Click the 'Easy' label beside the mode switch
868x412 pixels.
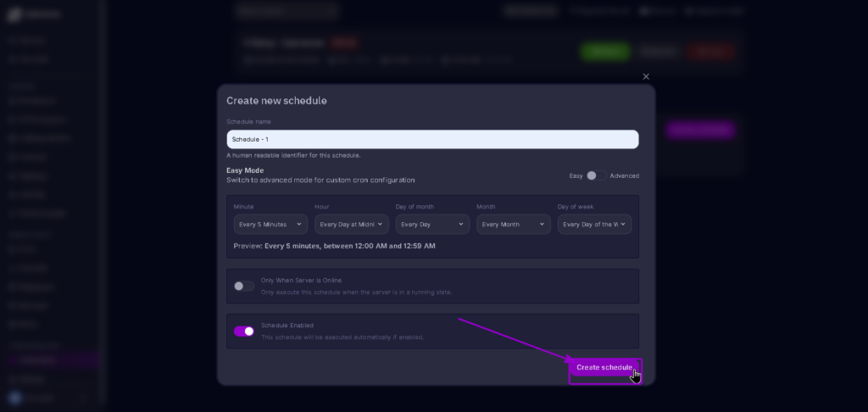tap(576, 175)
